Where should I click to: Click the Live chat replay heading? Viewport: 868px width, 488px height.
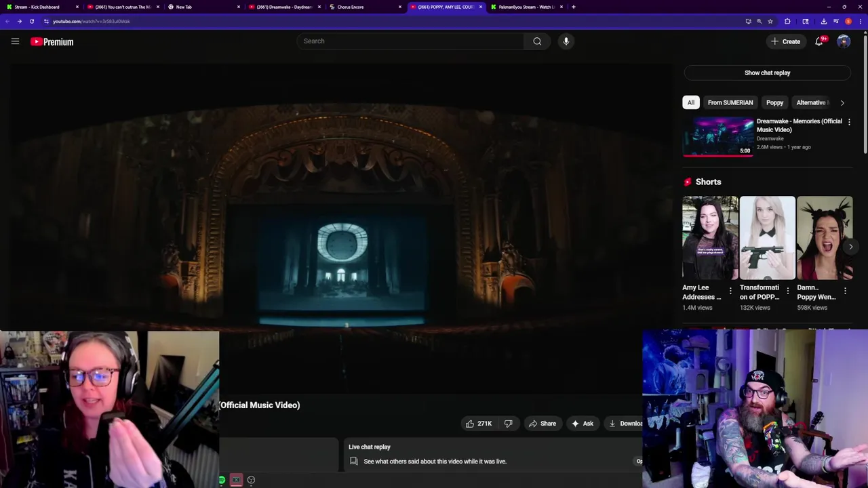[x=370, y=447]
